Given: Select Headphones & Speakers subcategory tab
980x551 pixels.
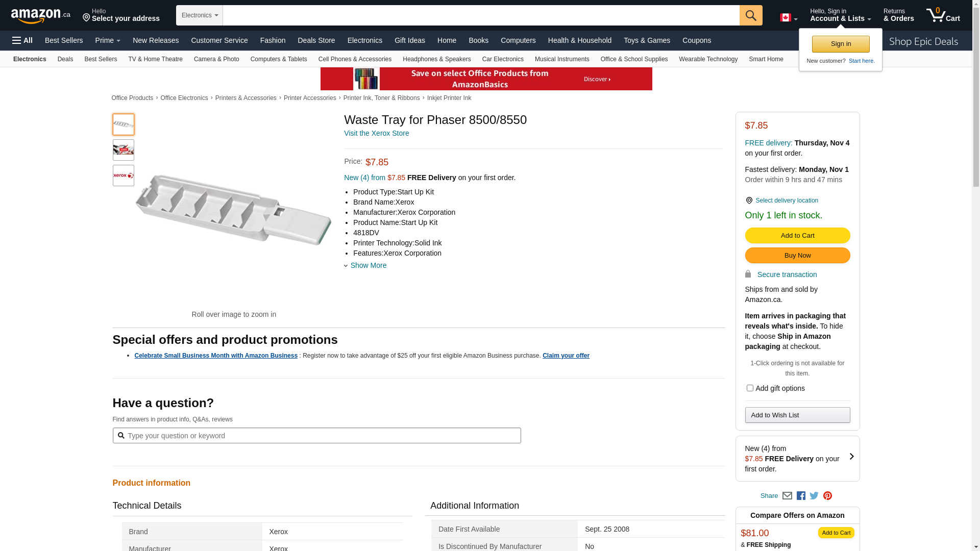Looking at the screenshot, I should coord(436,59).
